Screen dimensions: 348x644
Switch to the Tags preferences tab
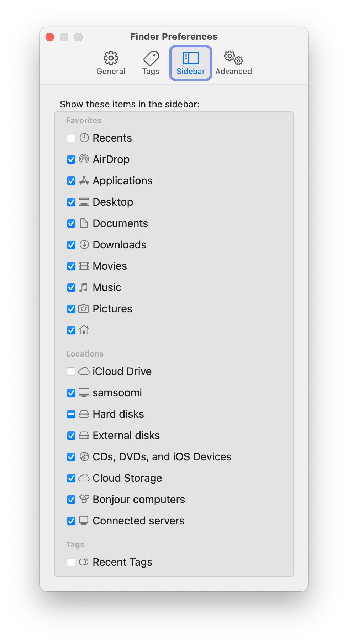point(151,63)
